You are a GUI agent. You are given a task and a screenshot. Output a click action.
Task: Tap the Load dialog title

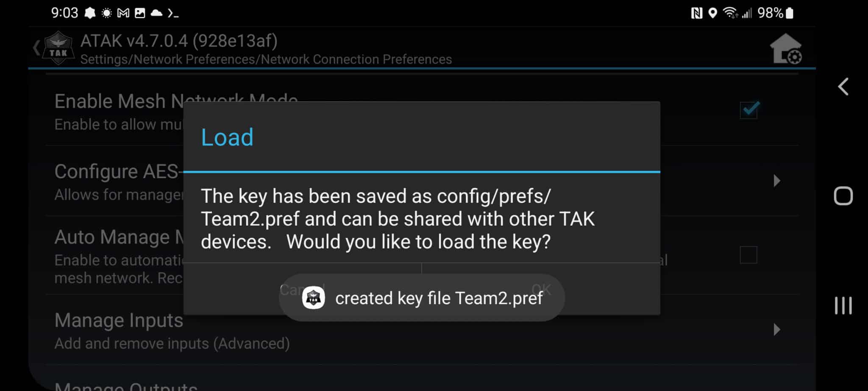[227, 137]
